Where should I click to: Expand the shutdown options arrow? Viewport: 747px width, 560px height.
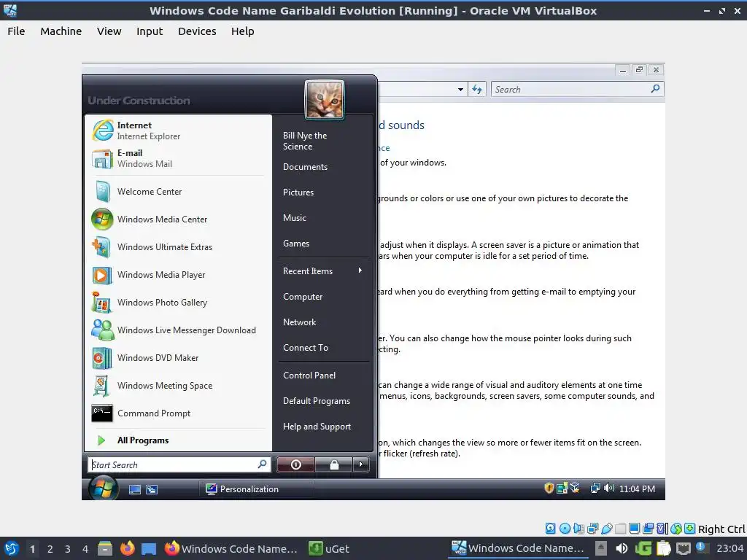(360, 464)
